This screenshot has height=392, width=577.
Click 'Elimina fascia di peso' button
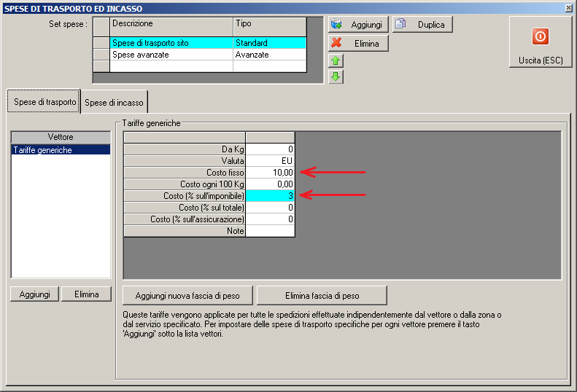[322, 296]
